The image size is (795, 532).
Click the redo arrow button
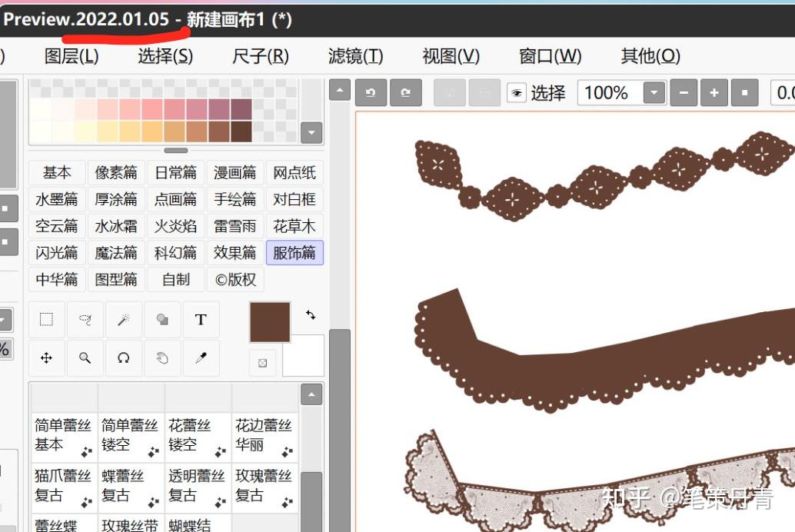point(406,93)
